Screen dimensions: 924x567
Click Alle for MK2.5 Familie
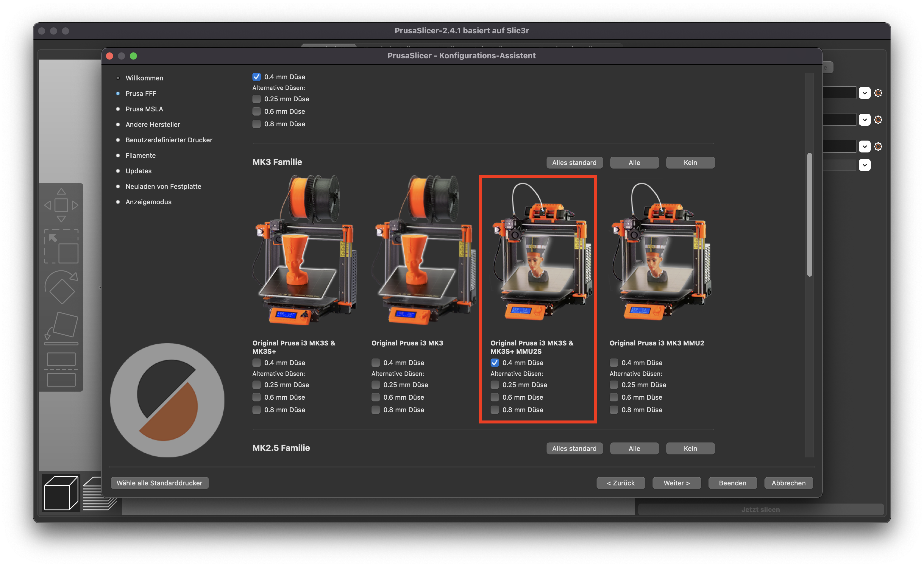[x=634, y=448]
